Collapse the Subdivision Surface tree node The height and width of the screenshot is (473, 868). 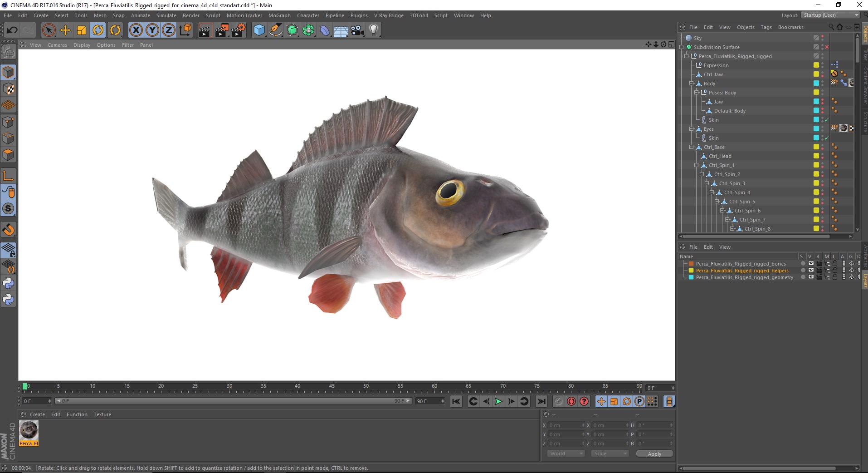[682, 47]
